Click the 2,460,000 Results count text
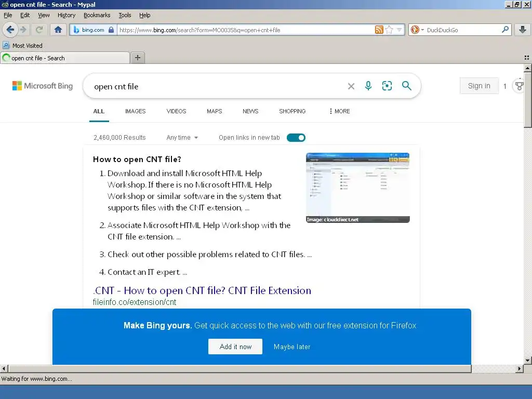The height and width of the screenshot is (399, 532). [119, 137]
